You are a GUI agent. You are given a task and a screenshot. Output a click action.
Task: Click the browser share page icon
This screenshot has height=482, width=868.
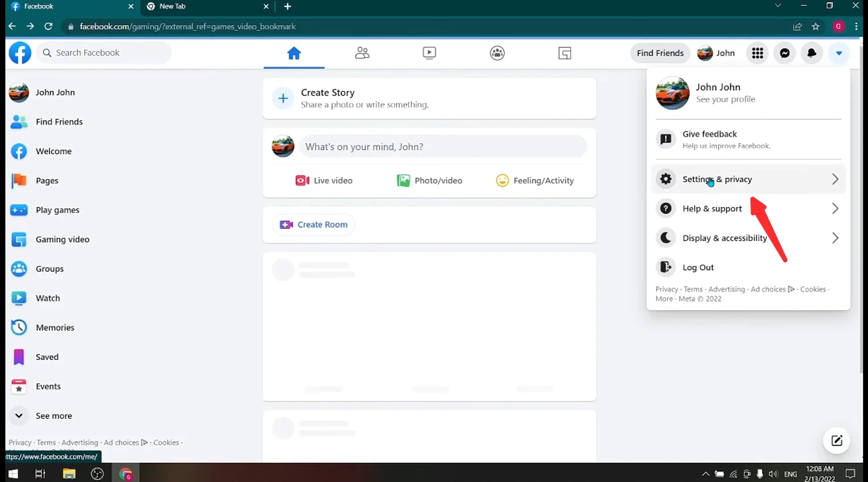point(797,27)
